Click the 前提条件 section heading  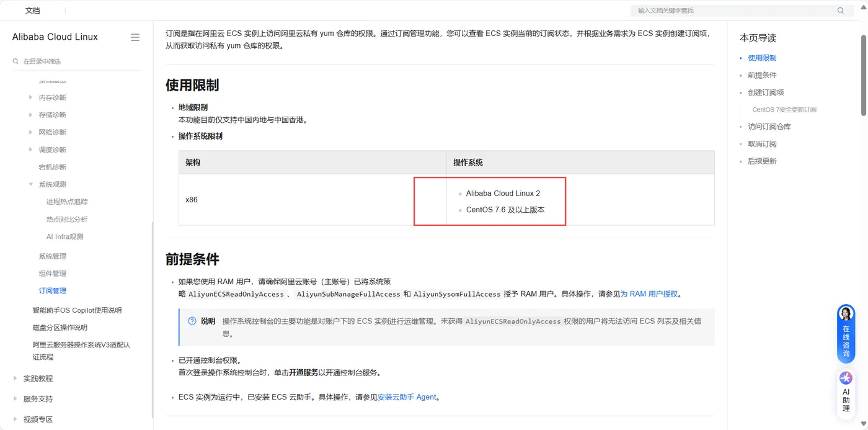192,259
